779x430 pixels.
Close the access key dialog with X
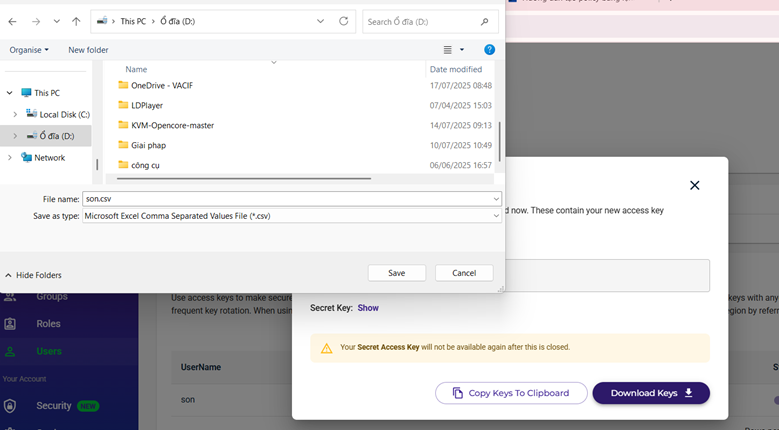point(694,185)
